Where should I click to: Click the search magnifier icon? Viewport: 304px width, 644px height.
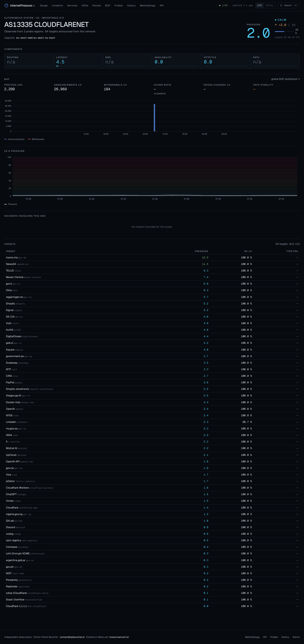[x=281, y=5]
